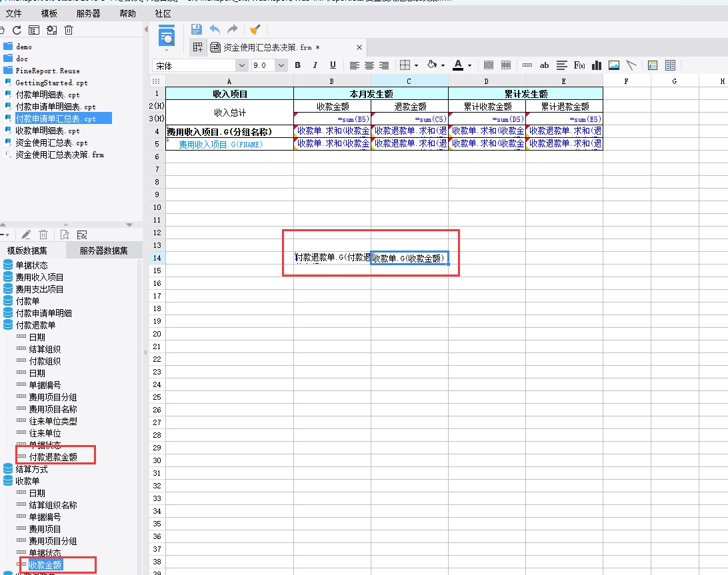Screen dimensions: 728x575
Task: Click the template grid view icon beside the file tab
Action: (x=198, y=47)
